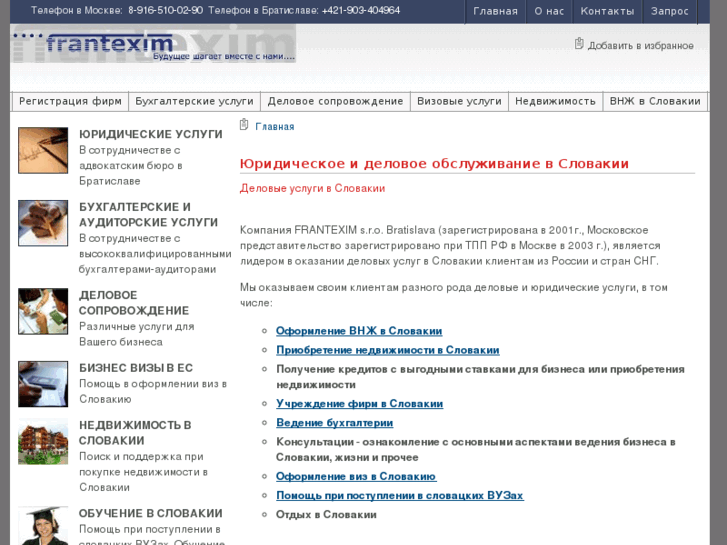Open 'Учреждение фирм в Словакии' link
727x545 pixels.
click(359, 404)
